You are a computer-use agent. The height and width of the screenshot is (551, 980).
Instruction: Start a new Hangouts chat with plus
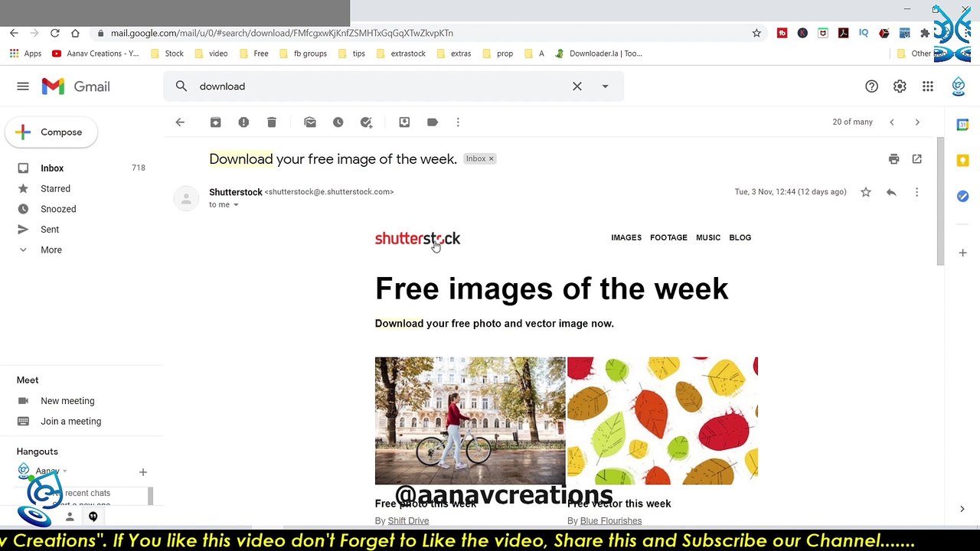click(x=142, y=472)
